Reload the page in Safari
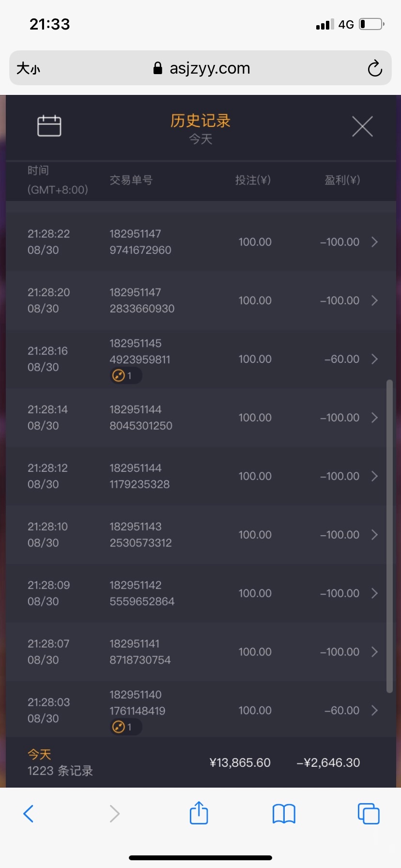Image resolution: width=401 pixels, height=868 pixels. [x=374, y=68]
